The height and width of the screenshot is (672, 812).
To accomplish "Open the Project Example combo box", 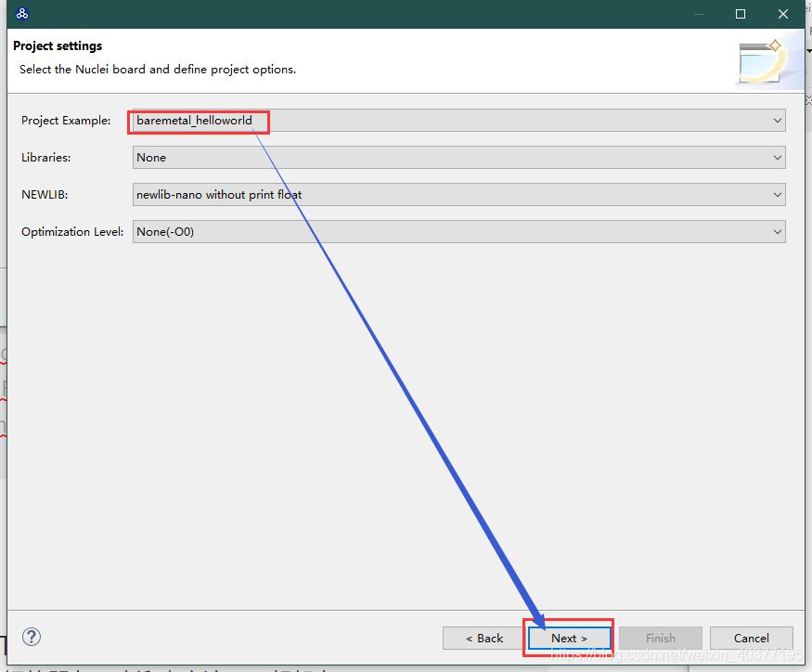I will 458,121.
